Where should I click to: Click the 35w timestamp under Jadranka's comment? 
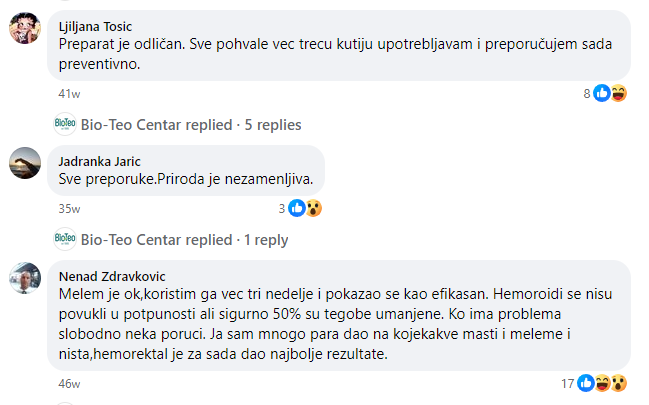tap(69, 209)
